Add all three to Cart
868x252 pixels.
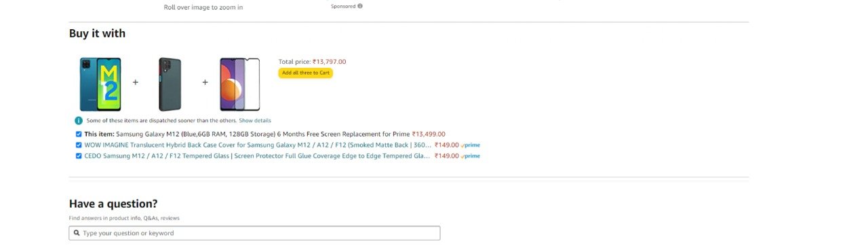coord(306,73)
